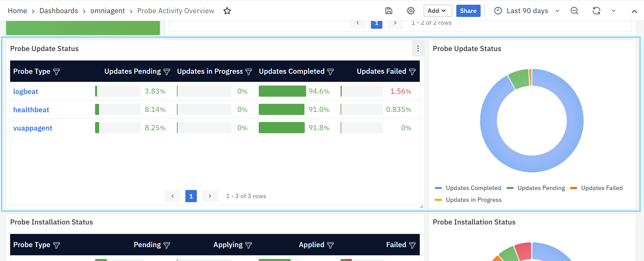Open the logbeat probe link
The width and height of the screenshot is (644, 261).
pos(26,92)
